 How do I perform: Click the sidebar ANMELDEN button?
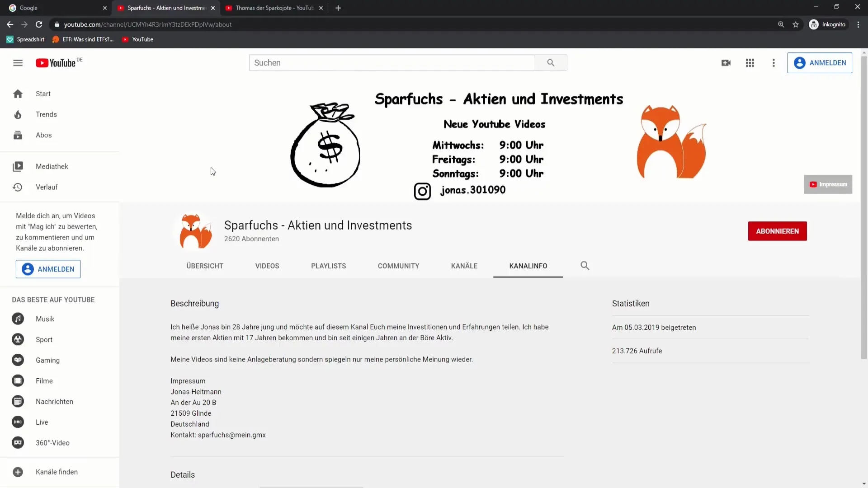coord(48,269)
